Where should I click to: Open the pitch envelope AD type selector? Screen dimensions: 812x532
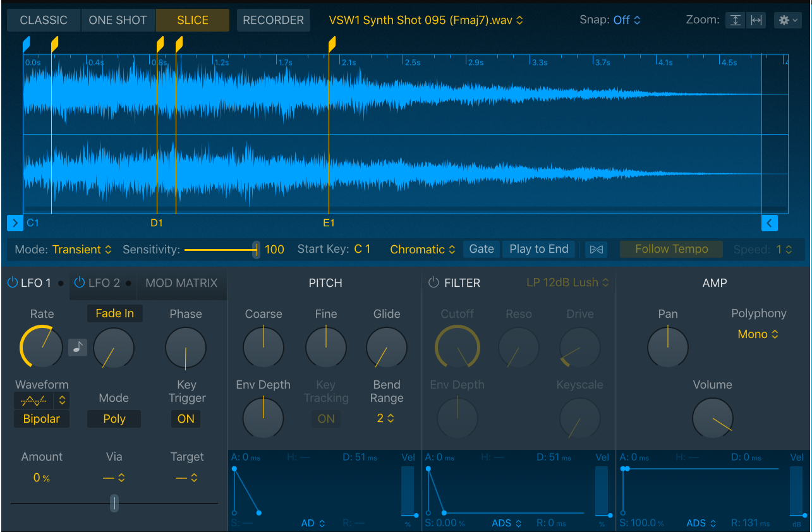click(x=313, y=523)
